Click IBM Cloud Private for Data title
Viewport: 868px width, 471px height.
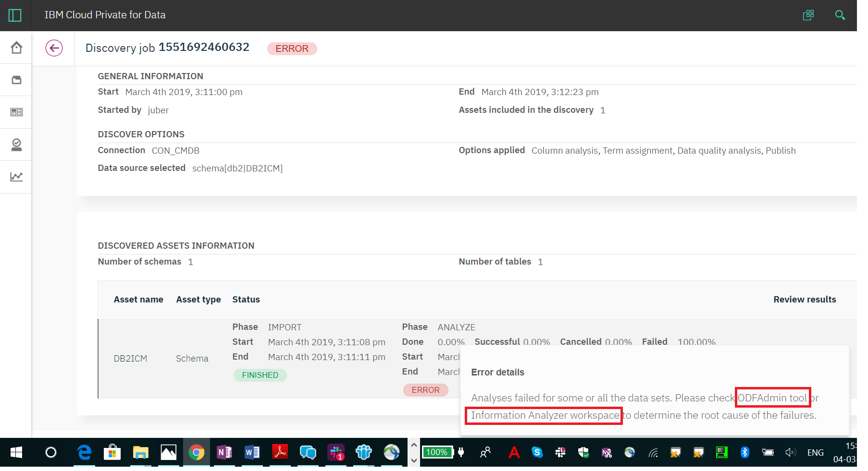click(x=105, y=15)
